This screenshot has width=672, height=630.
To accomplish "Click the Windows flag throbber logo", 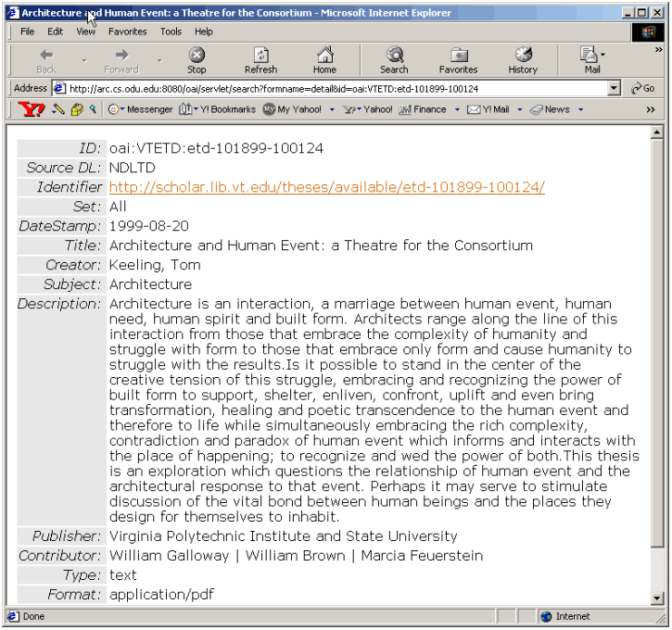I will point(648,32).
